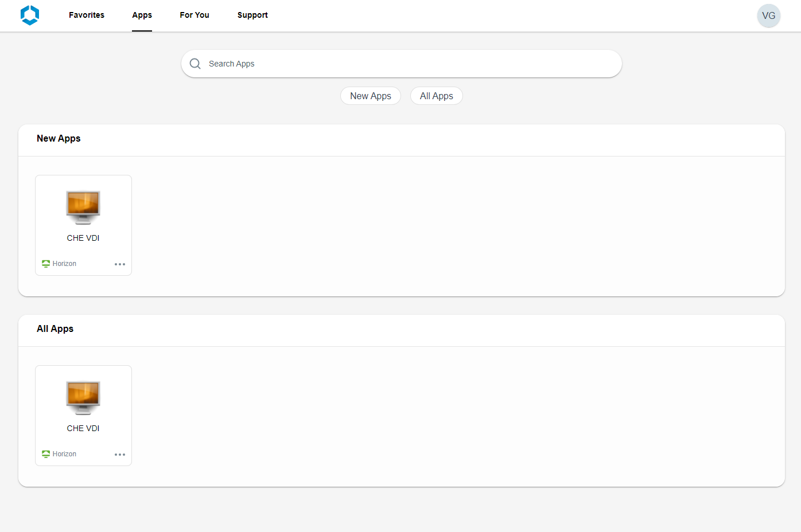Jump to New Apps filter button

click(x=371, y=96)
